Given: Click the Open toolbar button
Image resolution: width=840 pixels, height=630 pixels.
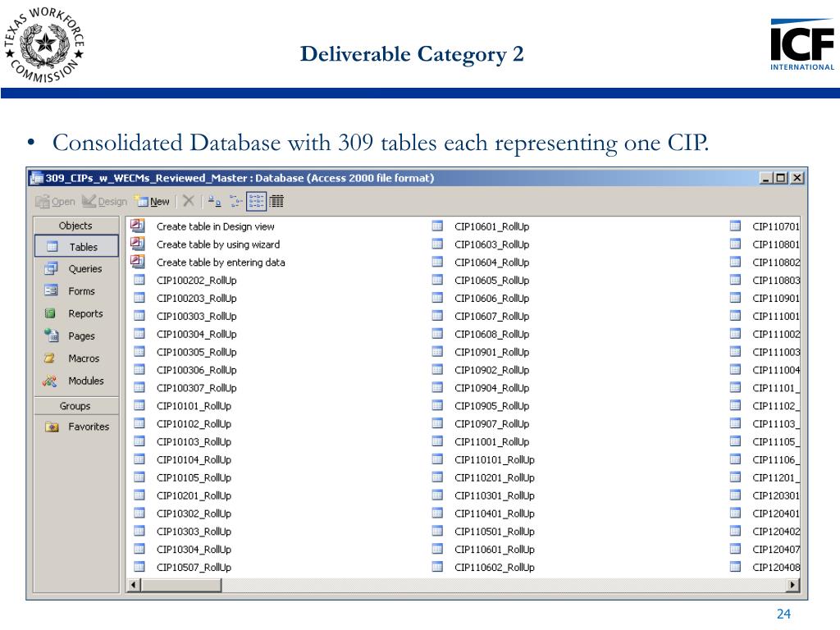Looking at the screenshot, I should (x=55, y=202).
